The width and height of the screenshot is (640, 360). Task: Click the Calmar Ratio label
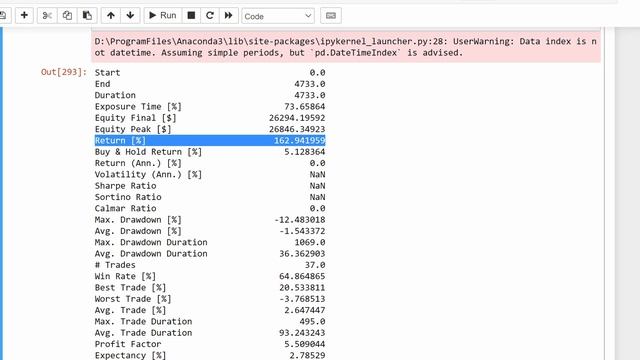(x=125, y=208)
